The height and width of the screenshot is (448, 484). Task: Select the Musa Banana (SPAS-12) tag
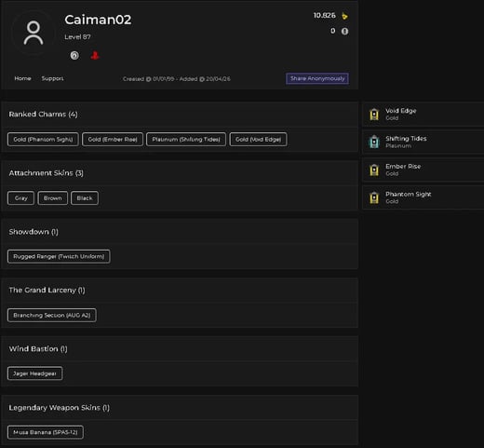pos(46,432)
